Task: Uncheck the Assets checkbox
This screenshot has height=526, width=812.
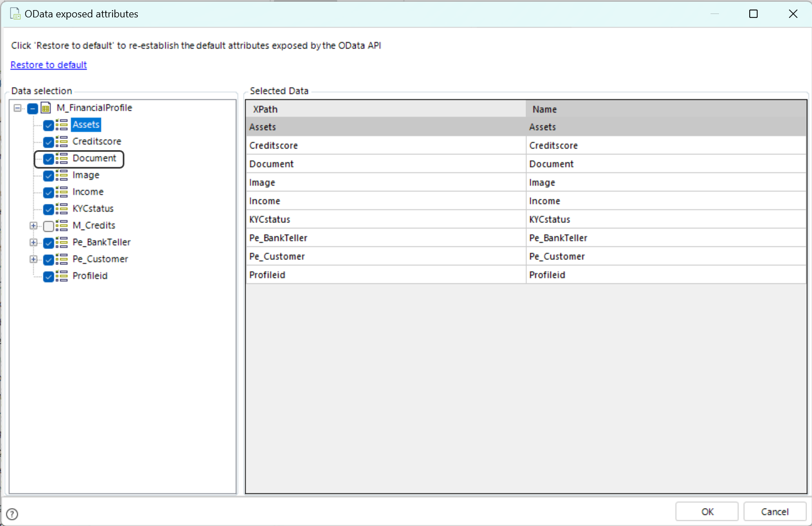Action: pyautogui.click(x=49, y=125)
